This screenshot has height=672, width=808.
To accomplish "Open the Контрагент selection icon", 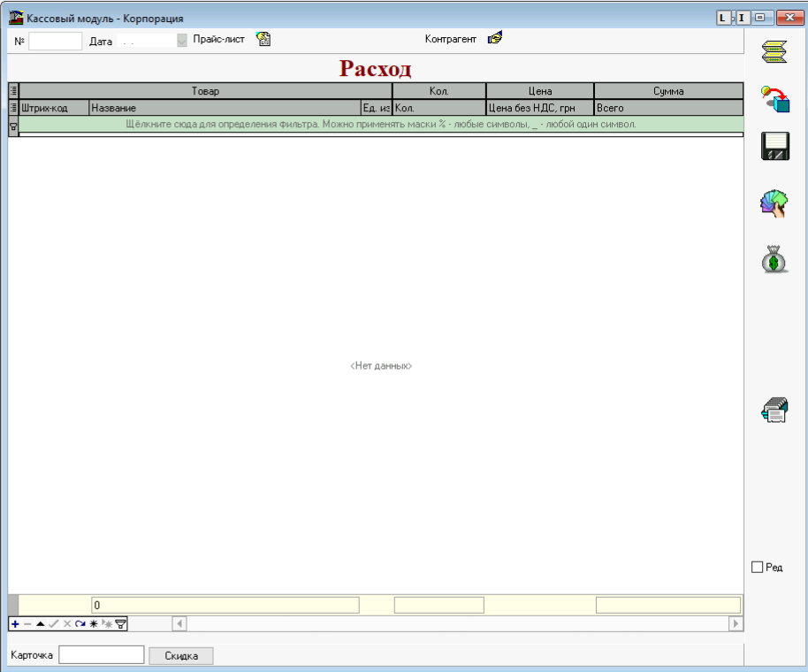I will [495, 39].
